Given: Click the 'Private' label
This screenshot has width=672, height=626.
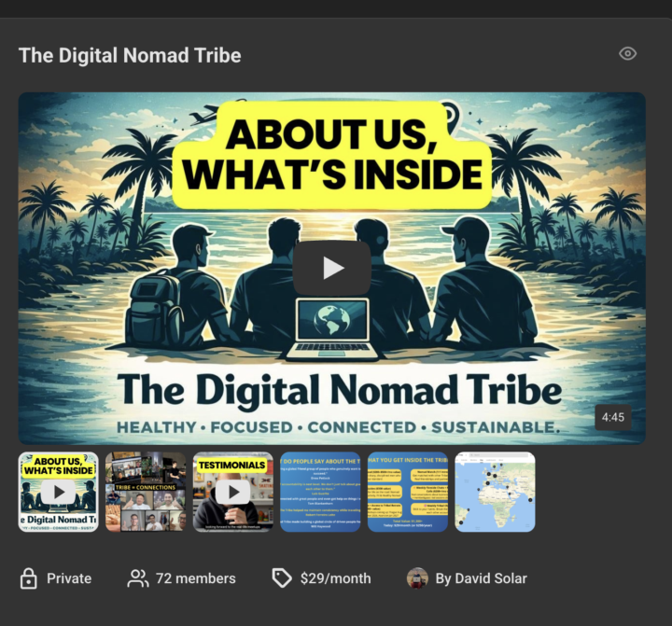Looking at the screenshot, I should [x=69, y=578].
